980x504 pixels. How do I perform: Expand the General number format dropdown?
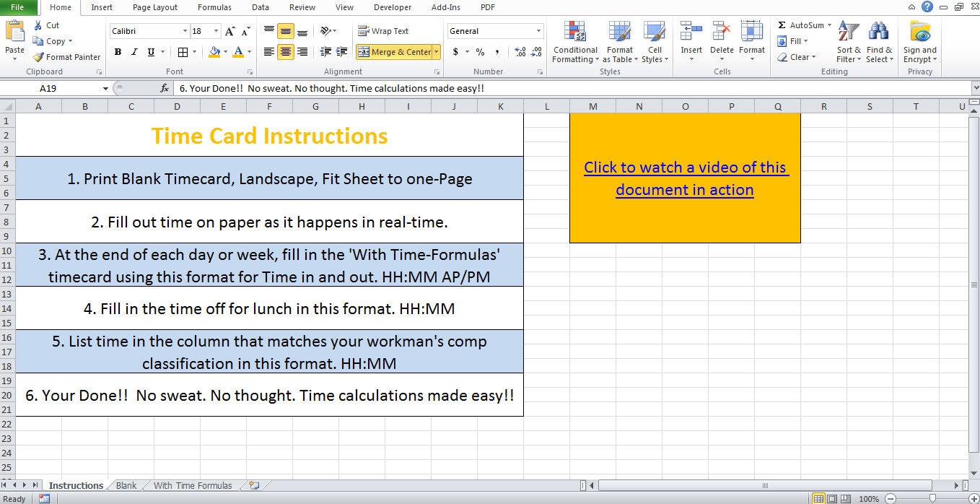(539, 31)
